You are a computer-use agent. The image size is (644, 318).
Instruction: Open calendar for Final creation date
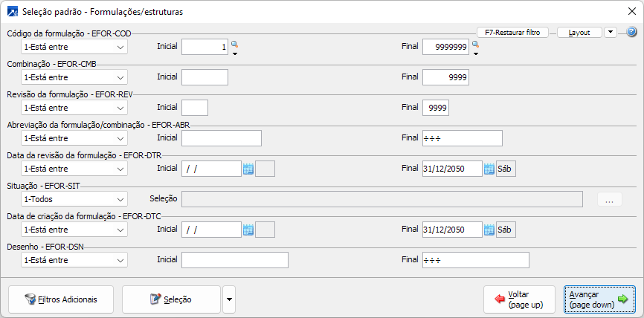pyautogui.click(x=489, y=230)
